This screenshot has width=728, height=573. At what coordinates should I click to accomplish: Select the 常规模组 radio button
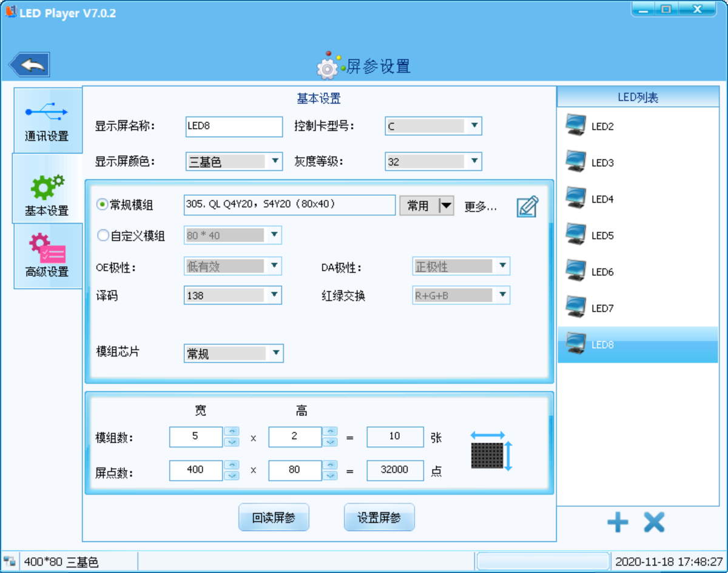pyautogui.click(x=102, y=205)
